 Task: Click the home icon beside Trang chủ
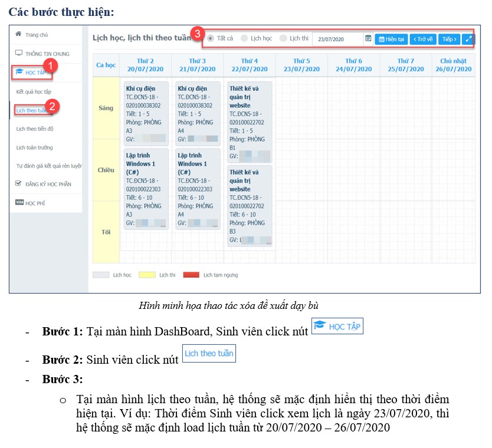tap(18, 34)
